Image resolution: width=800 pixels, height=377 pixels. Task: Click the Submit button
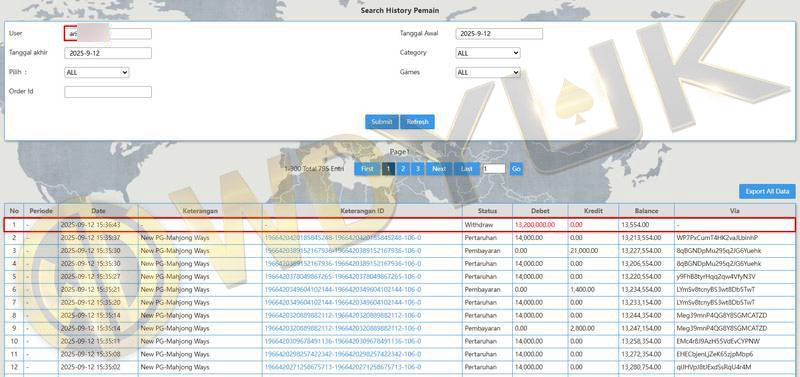(382, 122)
